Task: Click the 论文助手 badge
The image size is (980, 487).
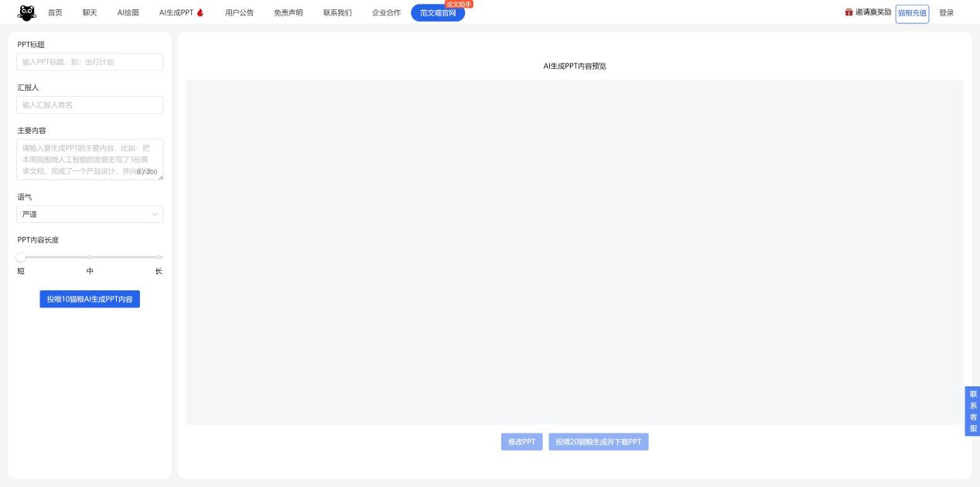Action: (x=459, y=4)
